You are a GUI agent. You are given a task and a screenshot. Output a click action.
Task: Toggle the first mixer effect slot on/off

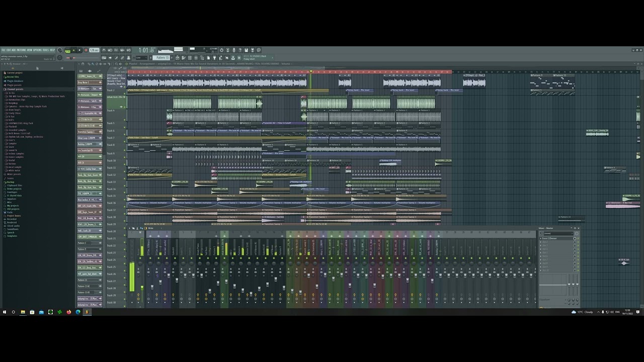click(x=578, y=238)
